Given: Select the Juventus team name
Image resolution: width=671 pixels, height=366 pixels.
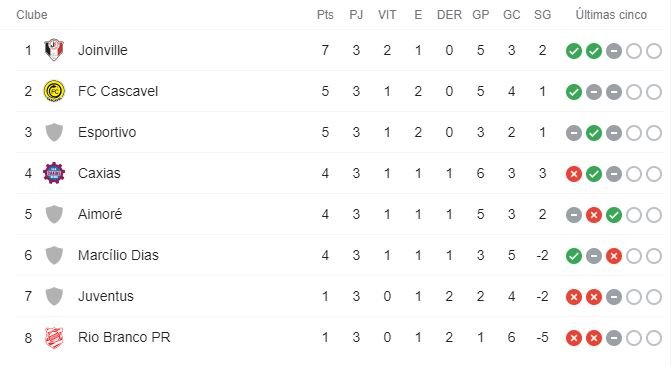Looking at the screenshot, I should point(106,296).
